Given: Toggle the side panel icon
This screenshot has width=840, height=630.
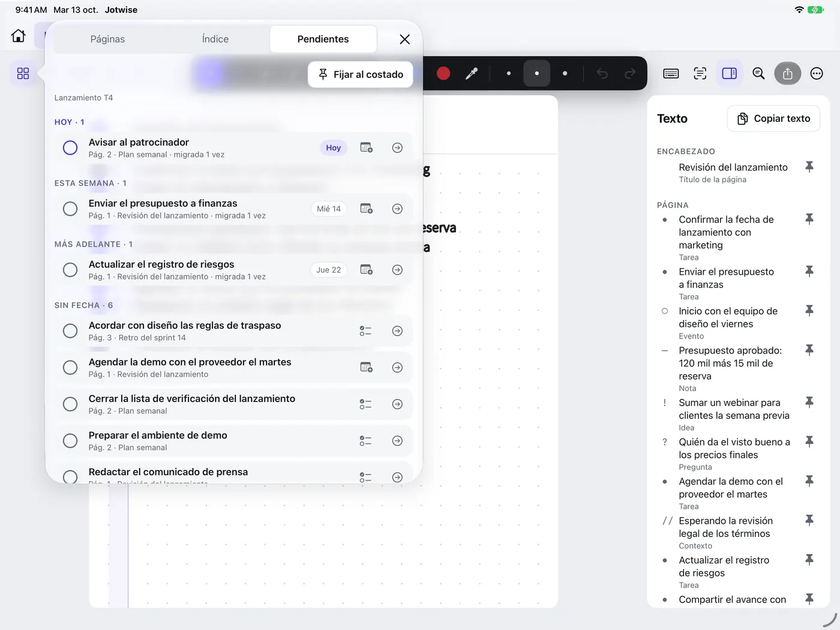Looking at the screenshot, I should coord(729,73).
